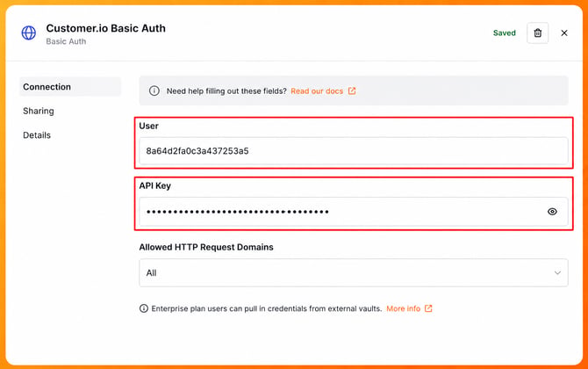Reveal the API Key with the eye icon

(x=552, y=212)
